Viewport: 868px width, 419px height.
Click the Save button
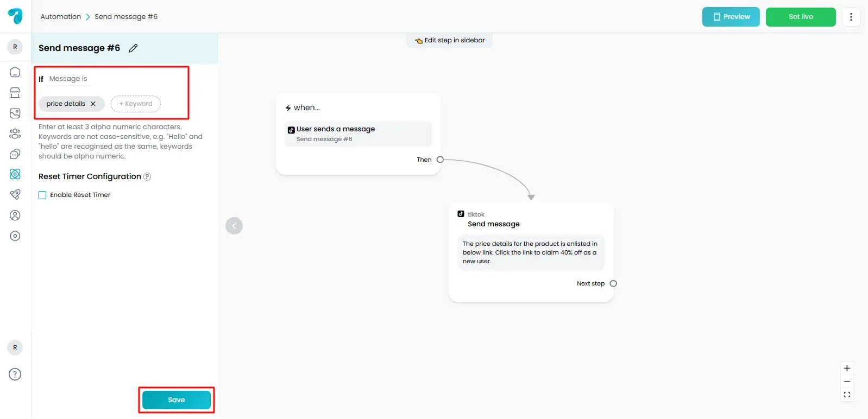176,400
